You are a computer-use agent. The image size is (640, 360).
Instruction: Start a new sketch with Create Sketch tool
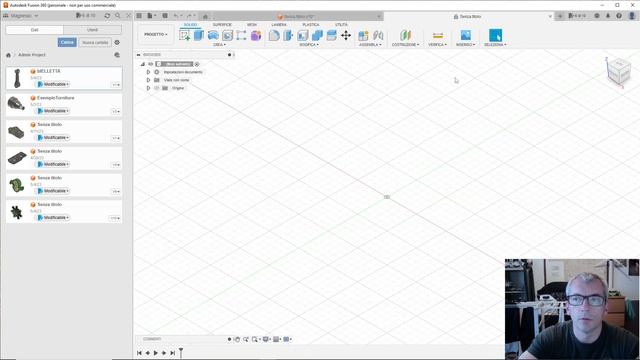pos(184,36)
